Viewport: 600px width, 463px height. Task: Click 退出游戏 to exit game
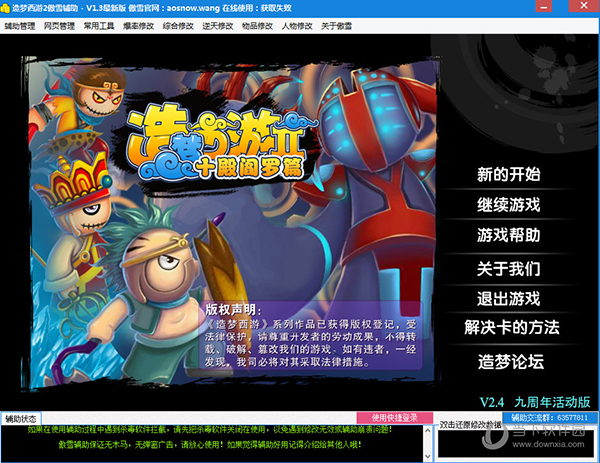coord(509,298)
